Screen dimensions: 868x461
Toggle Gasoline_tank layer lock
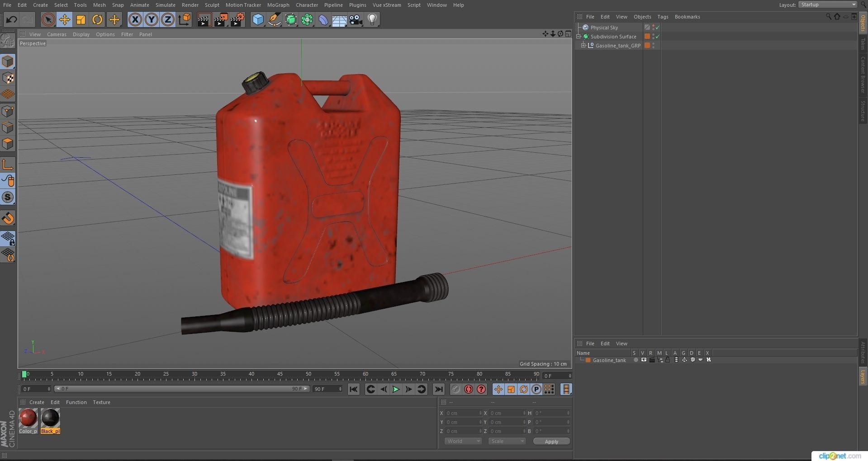[x=668, y=360]
